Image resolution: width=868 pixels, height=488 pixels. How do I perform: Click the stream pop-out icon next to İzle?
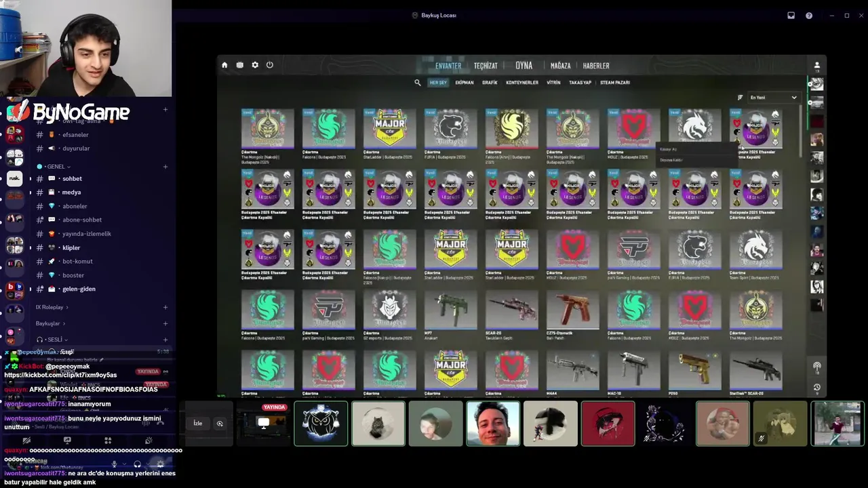(x=220, y=424)
